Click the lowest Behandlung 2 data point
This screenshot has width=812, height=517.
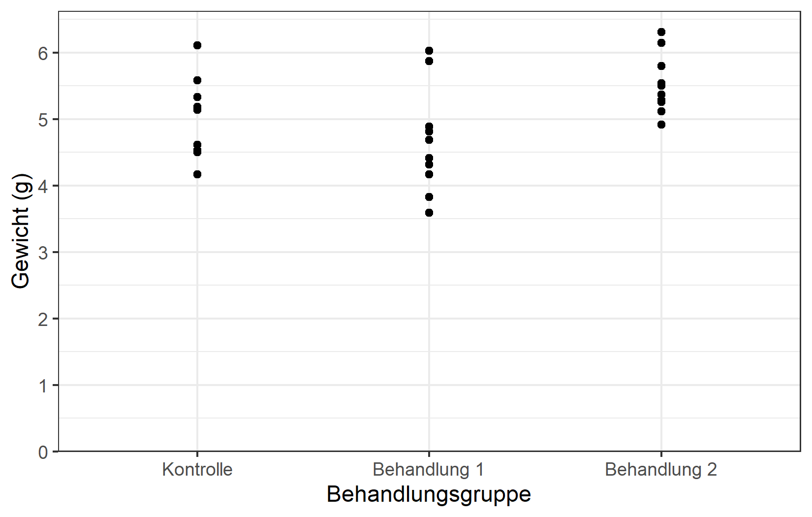661,125
